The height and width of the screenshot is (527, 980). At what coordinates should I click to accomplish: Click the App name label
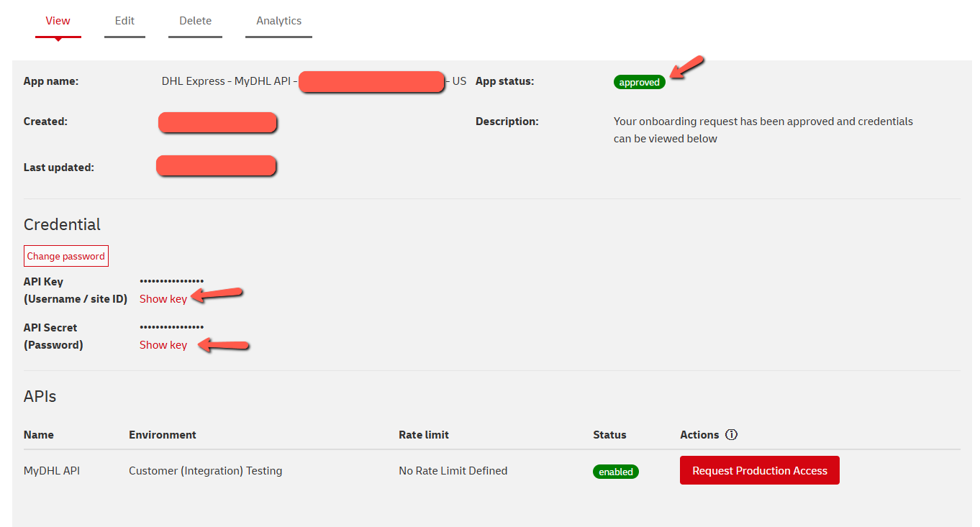tap(51, 81)
